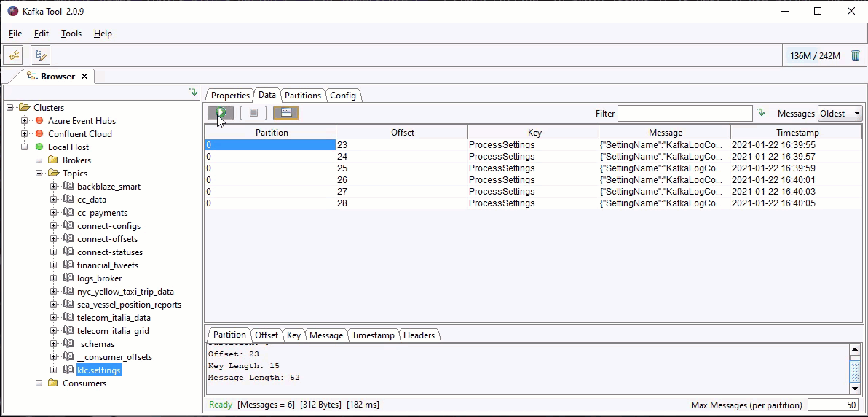The image size is (868, 417).
Task: Select the __consumer_offsets topic
Action: [x=114, y=357]
